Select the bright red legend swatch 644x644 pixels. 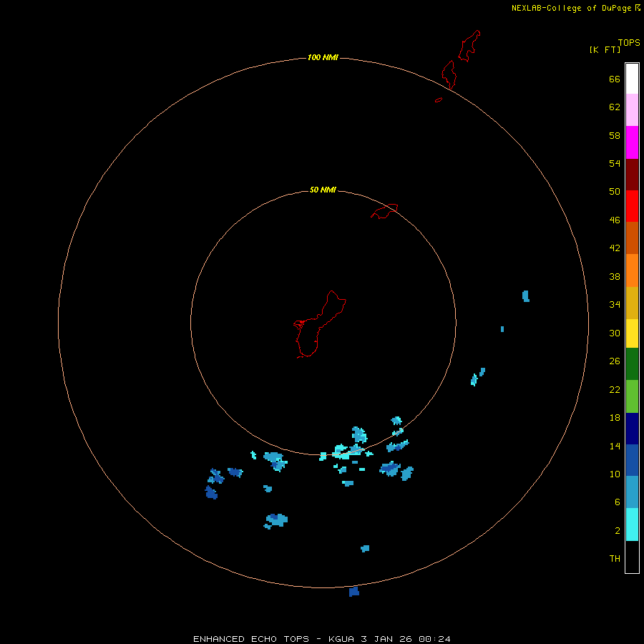click(x=632, y=206)
